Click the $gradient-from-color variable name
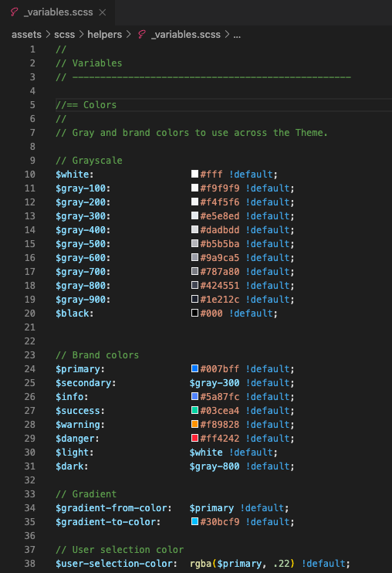The height and width of the screenshot is (573, 392). (111, 507)
